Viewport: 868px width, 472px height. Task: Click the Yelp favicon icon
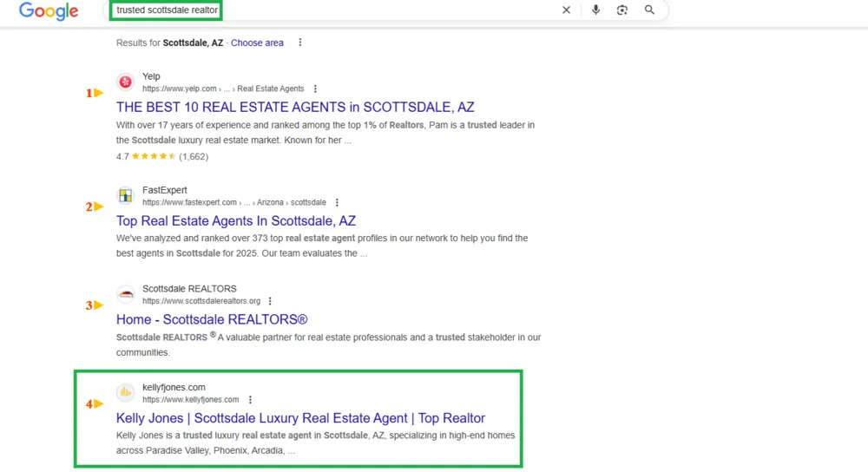pos(126,82)
